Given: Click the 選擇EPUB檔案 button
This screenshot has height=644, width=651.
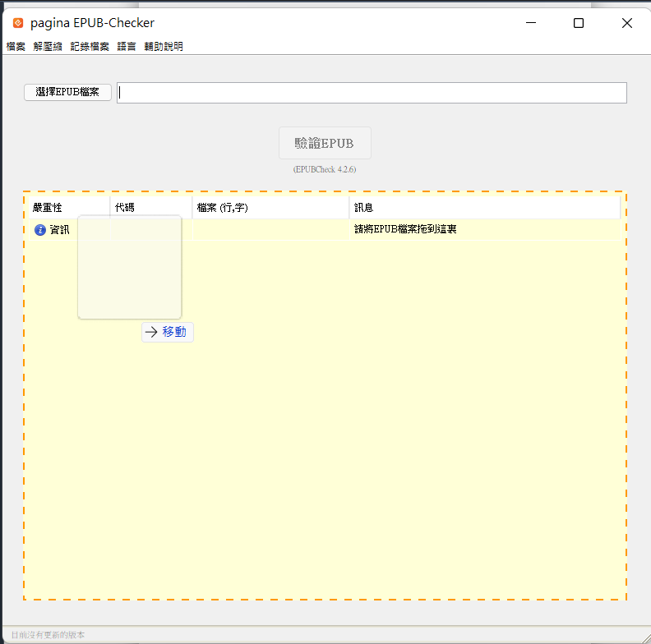Looking at the screenshot, I should [67, 92].
